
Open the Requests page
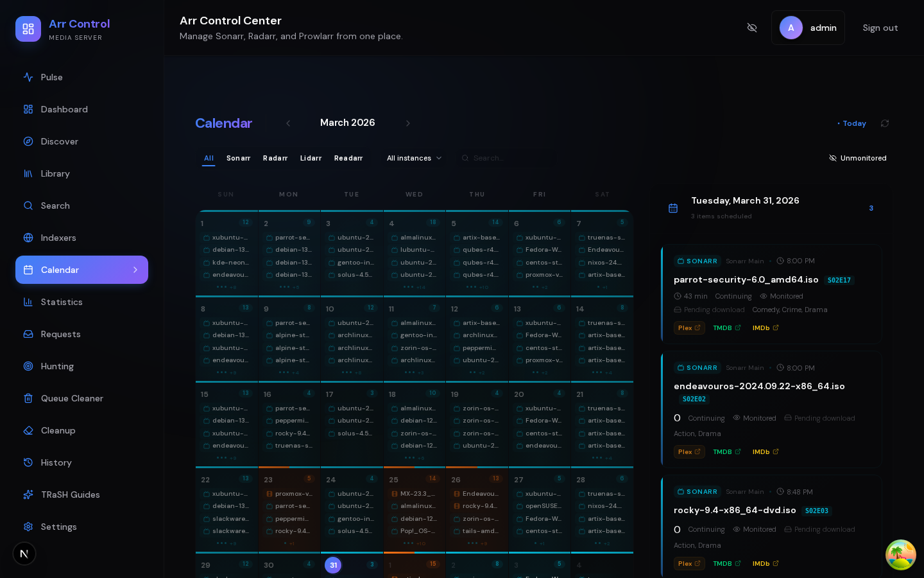(81, 334)
